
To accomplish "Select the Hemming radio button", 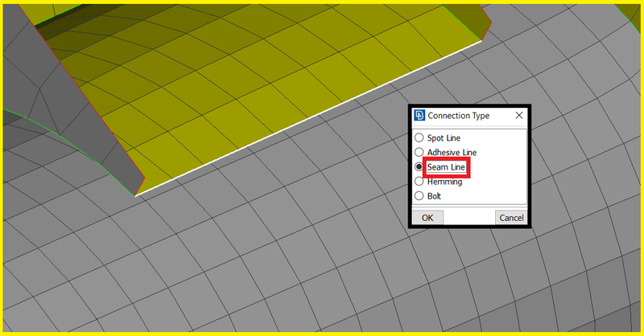I will (419, 182).
